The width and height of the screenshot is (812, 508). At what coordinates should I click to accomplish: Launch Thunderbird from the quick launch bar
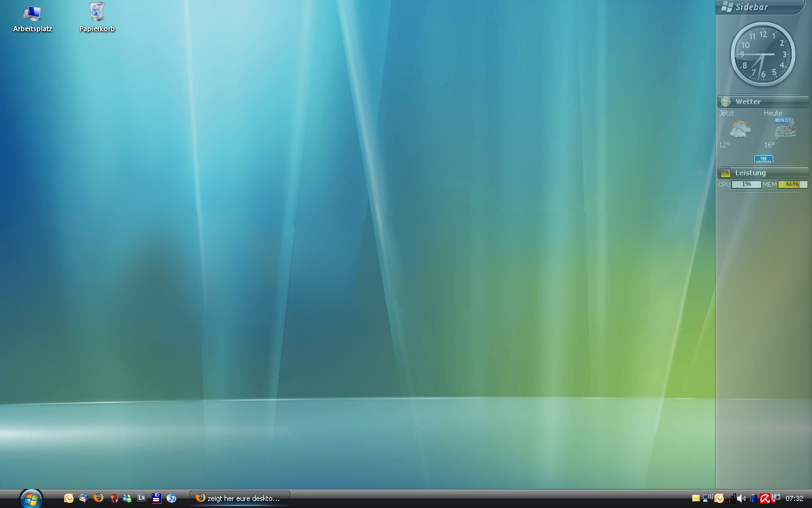point(83,498)
